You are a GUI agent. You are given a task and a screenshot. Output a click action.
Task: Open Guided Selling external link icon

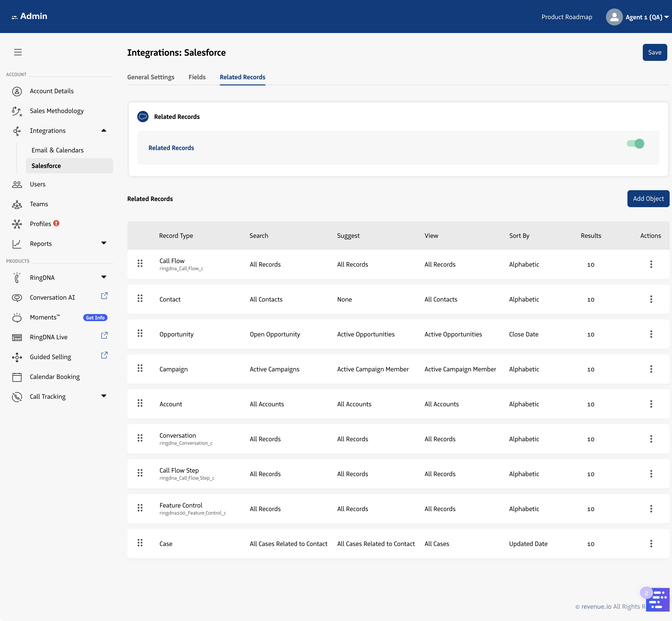[104, 355]
